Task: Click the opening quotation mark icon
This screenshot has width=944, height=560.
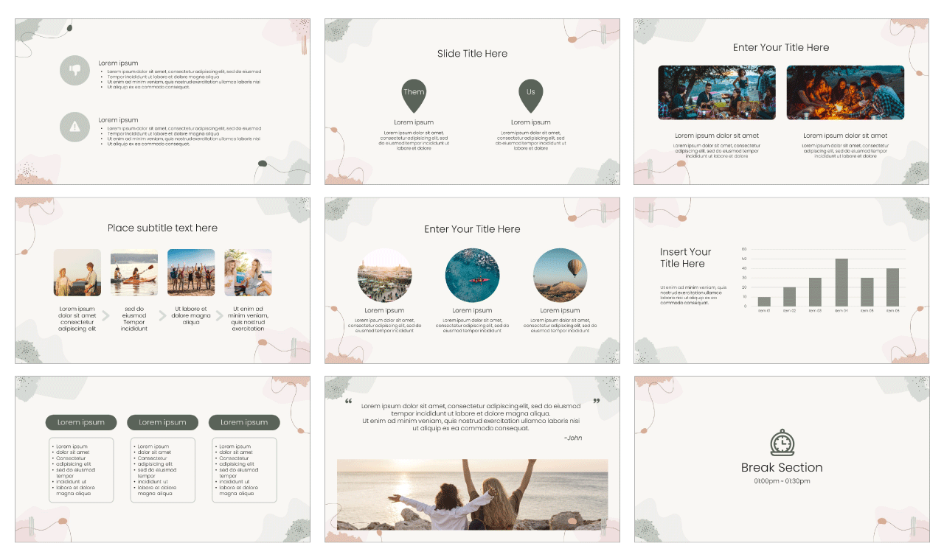Action: click(349, 402)
